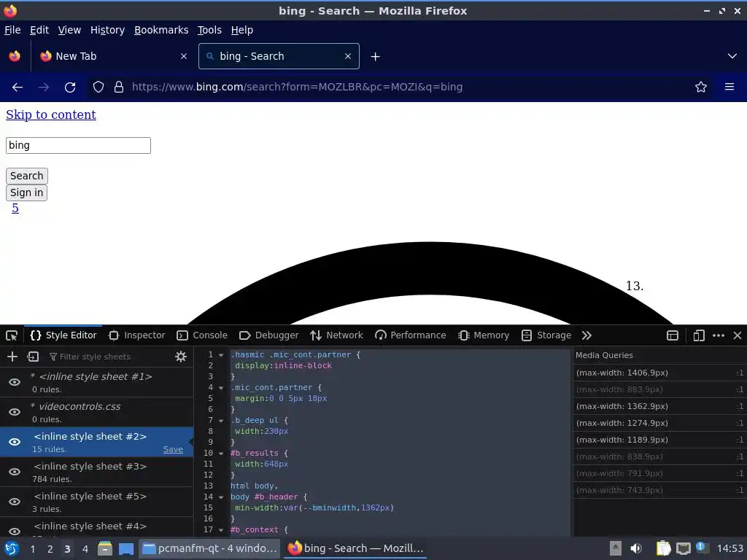
Task: Close the bing - Search tab
Action: pos(348,56)
